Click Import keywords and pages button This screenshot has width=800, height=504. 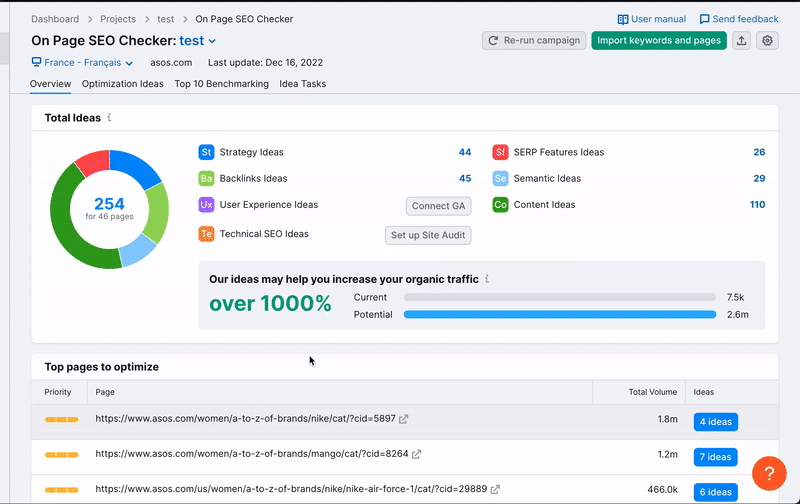658,41
